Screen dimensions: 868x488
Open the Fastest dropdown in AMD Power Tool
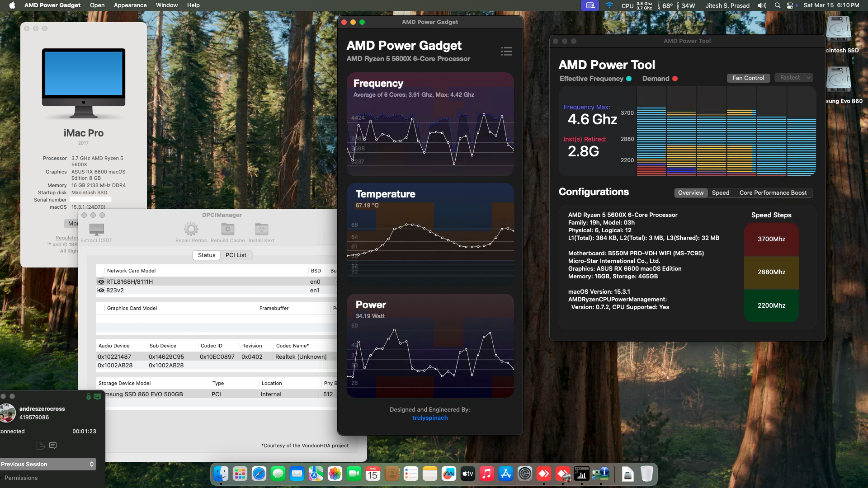pyautogui.click(x=793, y=77)
